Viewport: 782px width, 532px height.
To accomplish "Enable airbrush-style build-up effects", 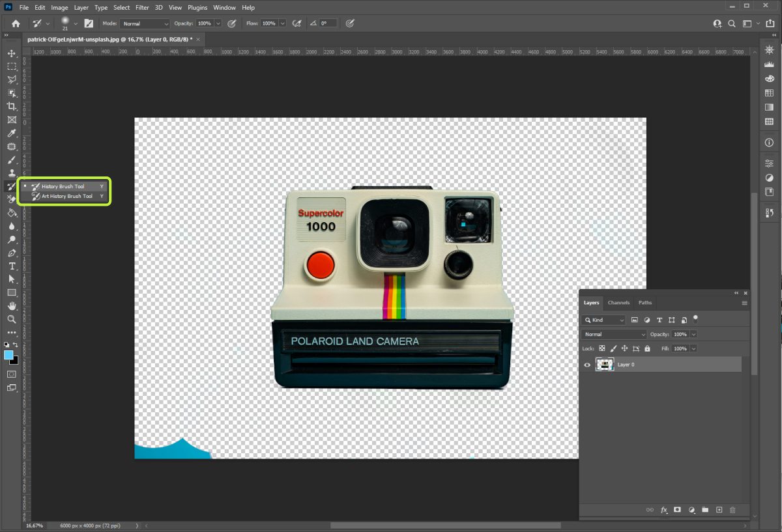I will click(x=297, y=23).
